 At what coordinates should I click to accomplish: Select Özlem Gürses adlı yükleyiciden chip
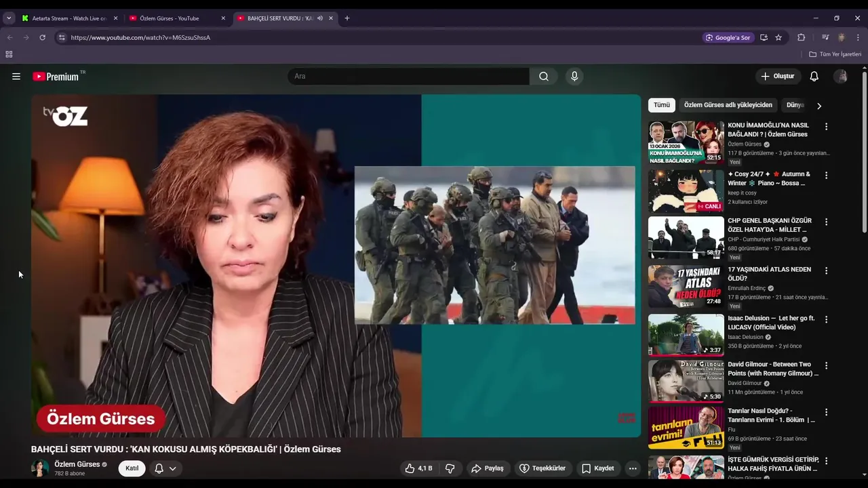pyautogui.click(x=728, y=105)
